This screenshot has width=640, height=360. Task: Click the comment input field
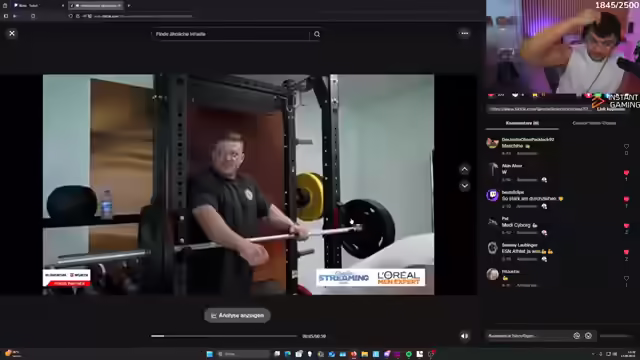pyautogui.click(x=529, y=336)
